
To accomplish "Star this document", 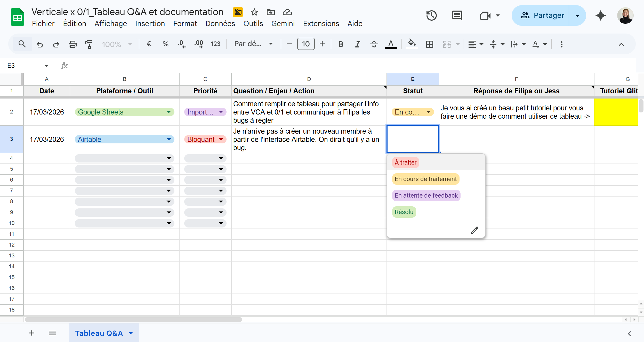I will 254,12.
